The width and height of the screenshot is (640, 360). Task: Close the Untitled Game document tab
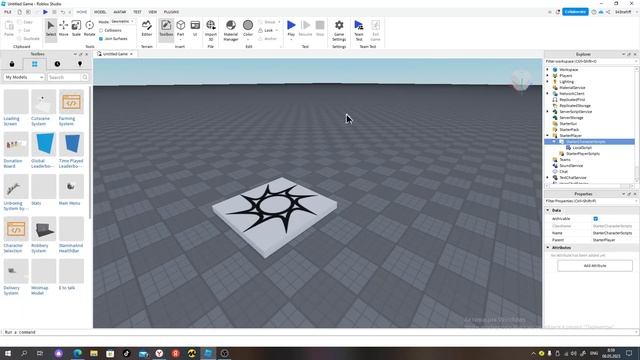(131, 54)
